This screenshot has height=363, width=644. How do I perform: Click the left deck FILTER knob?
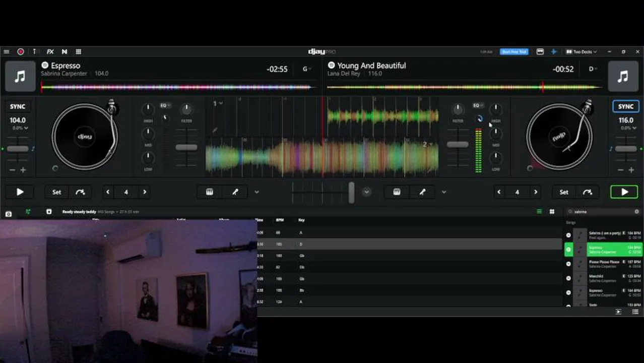(x=186, y=108)
